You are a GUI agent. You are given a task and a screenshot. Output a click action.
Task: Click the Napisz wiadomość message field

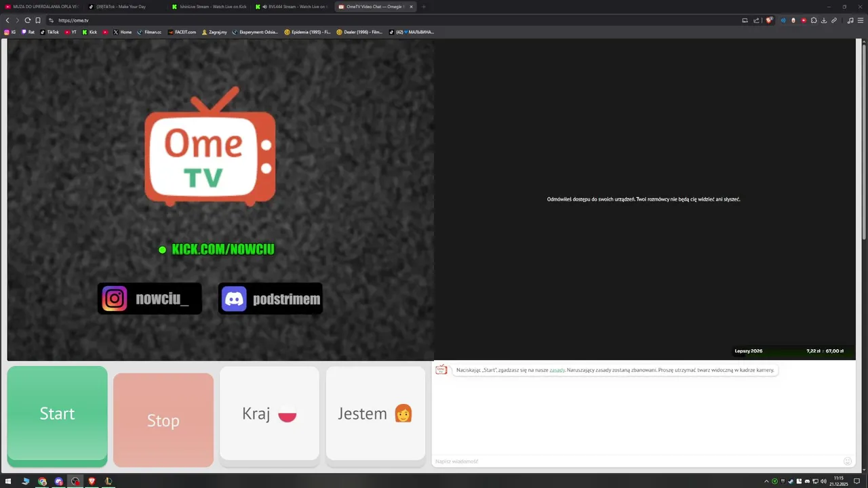tap(637, 462)
